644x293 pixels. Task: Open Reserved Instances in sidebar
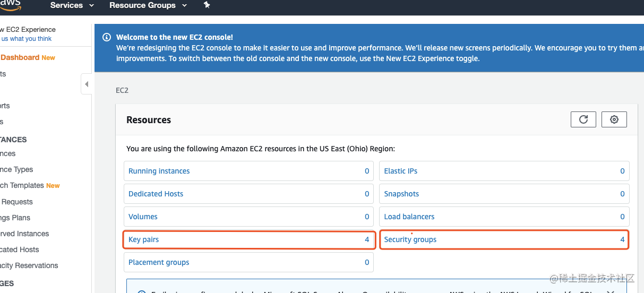tap(24, 234)
